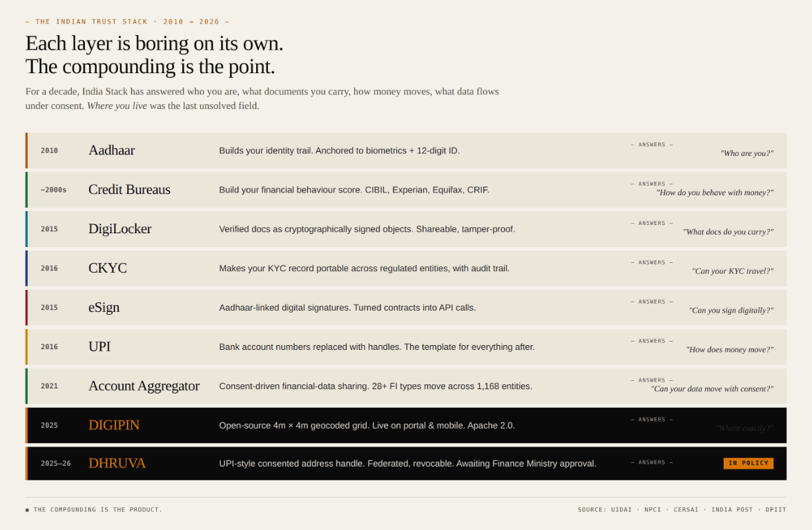Click the faint "Where exactly?" quote

point(744,428)
